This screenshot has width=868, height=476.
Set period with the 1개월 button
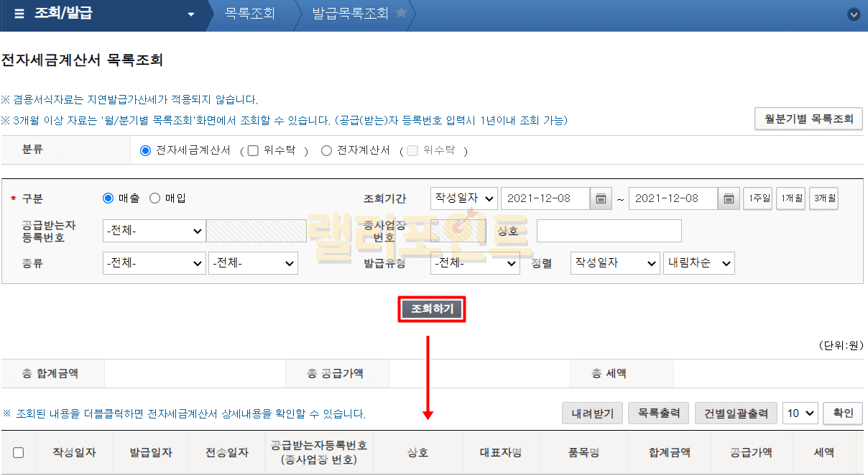(x=790, y=198)
